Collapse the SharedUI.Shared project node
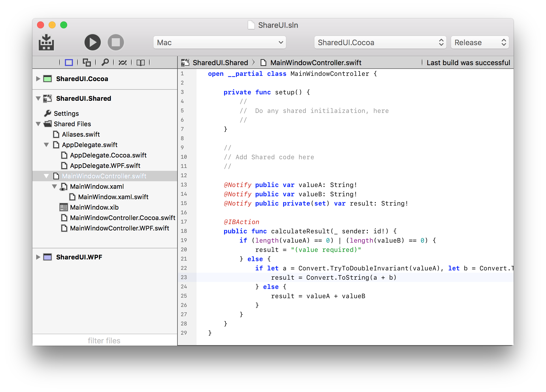 [38, 98]
